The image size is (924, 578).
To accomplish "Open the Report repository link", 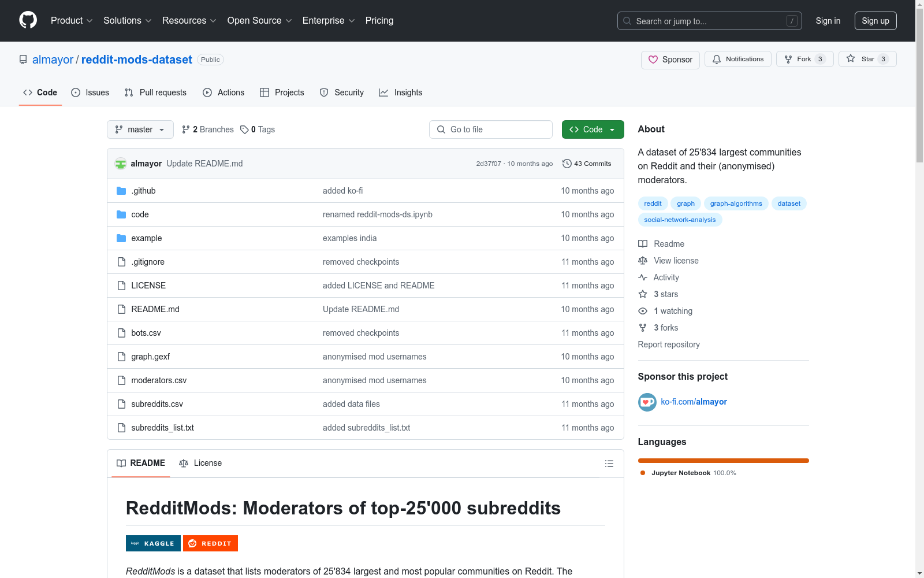I will pos(669,344).
